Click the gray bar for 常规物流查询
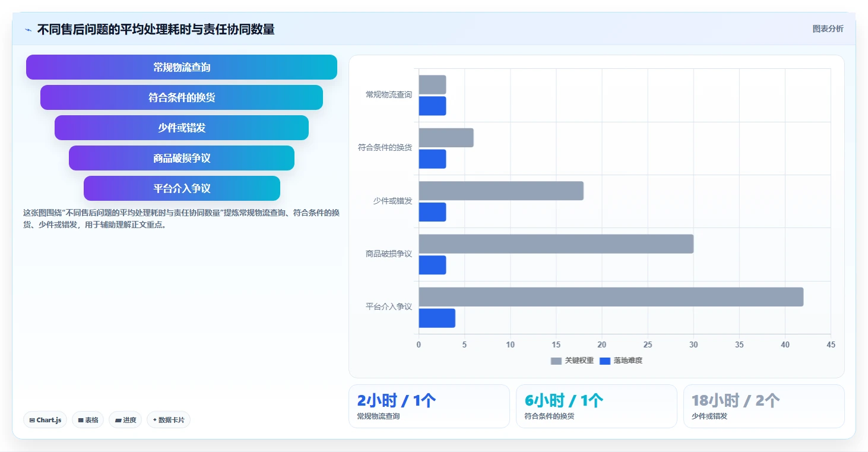The image size is (868, 452). (432, 84)
